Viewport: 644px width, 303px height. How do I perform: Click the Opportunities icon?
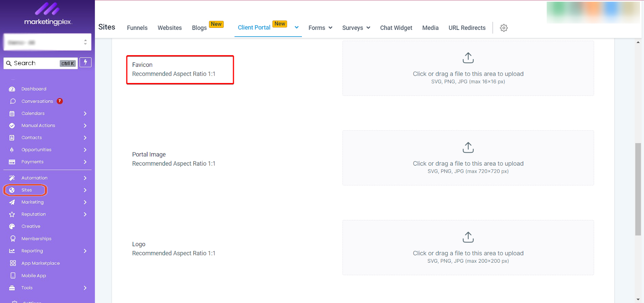(x=12, y=150)
